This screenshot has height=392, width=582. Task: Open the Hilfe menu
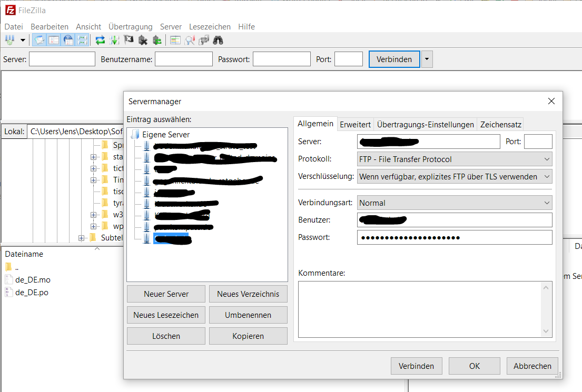[246, 27]
